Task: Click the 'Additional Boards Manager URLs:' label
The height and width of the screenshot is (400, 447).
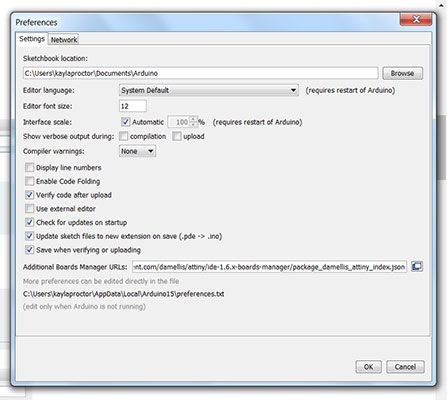Action: click(x=75, y=267)
